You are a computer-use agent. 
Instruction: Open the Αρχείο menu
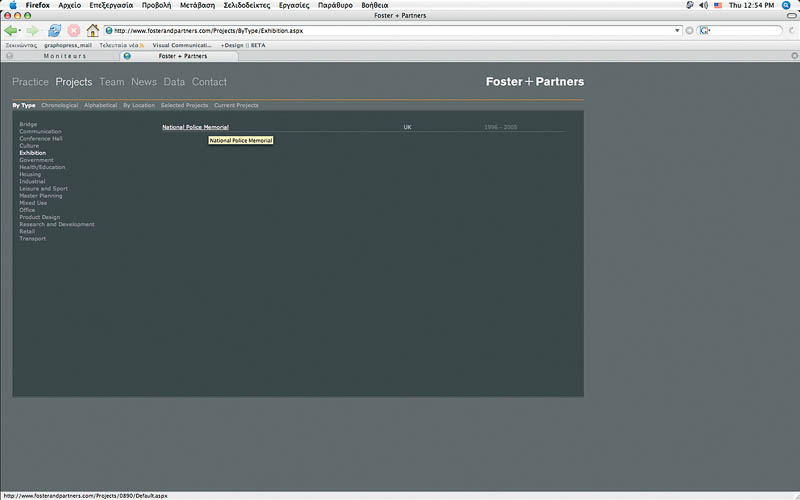[x=69, y=5]
